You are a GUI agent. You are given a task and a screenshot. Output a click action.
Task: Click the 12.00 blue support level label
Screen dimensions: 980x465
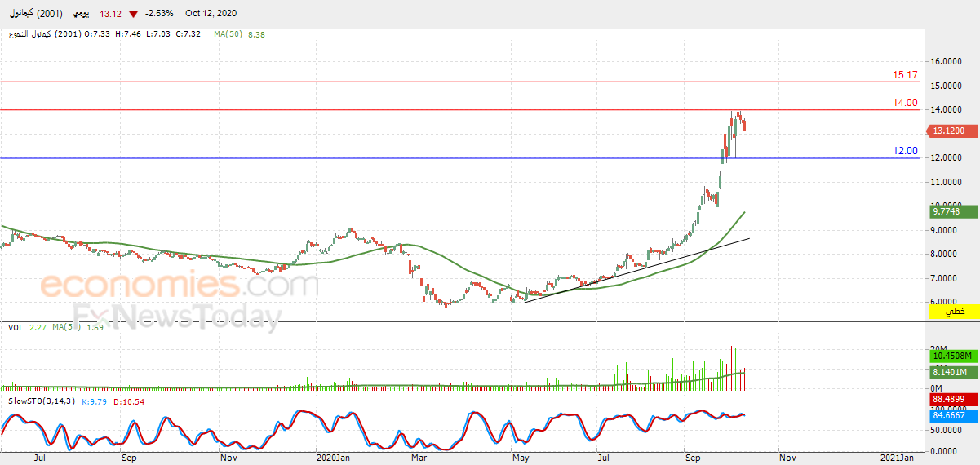[905, 151]
